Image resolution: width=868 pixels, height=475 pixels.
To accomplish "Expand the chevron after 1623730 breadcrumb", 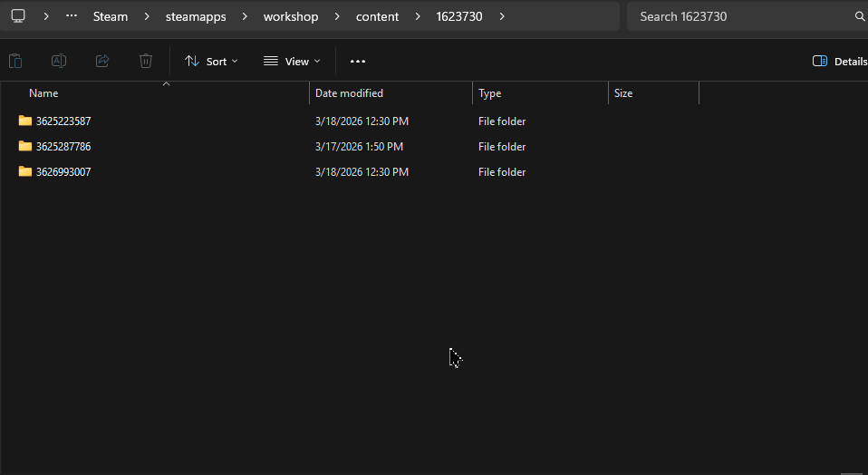I will pyautogui.click(x=502, y=16).
